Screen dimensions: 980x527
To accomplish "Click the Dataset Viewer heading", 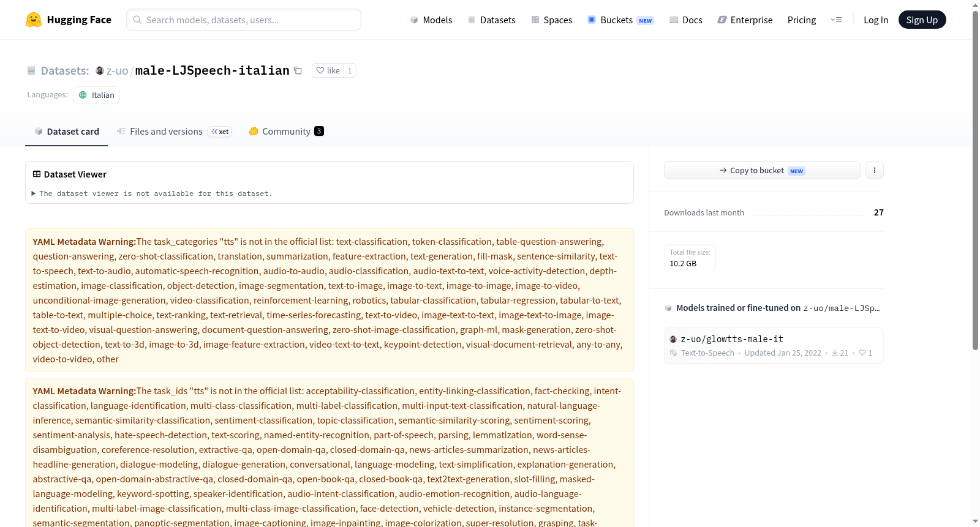I will point(75,174).
